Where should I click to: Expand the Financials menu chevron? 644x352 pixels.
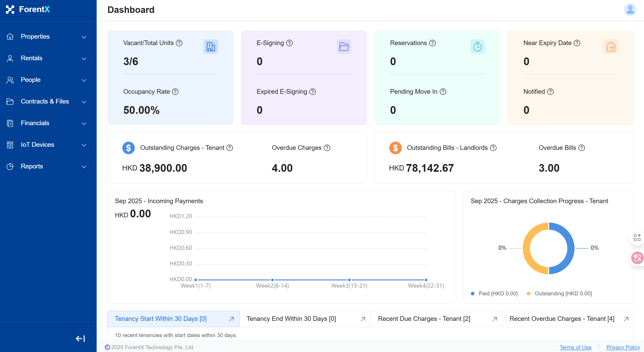tap(84, 124)
